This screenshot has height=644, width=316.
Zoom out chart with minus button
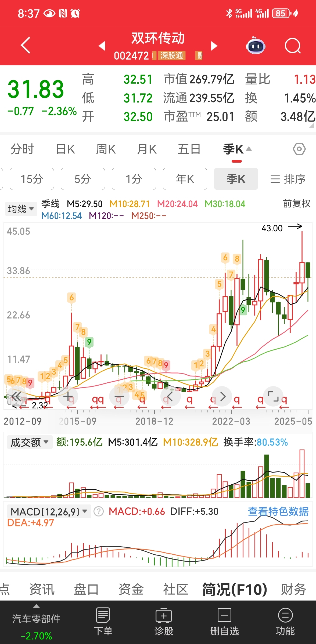pos(119,396)
